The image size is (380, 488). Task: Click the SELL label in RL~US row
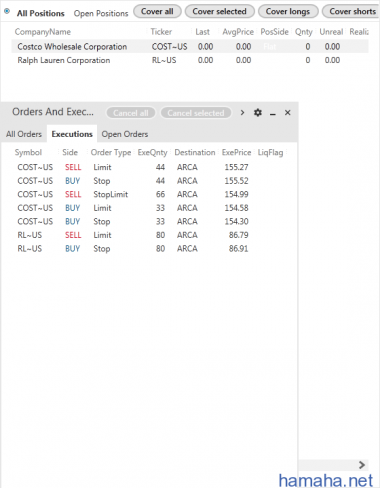[73, 235]
